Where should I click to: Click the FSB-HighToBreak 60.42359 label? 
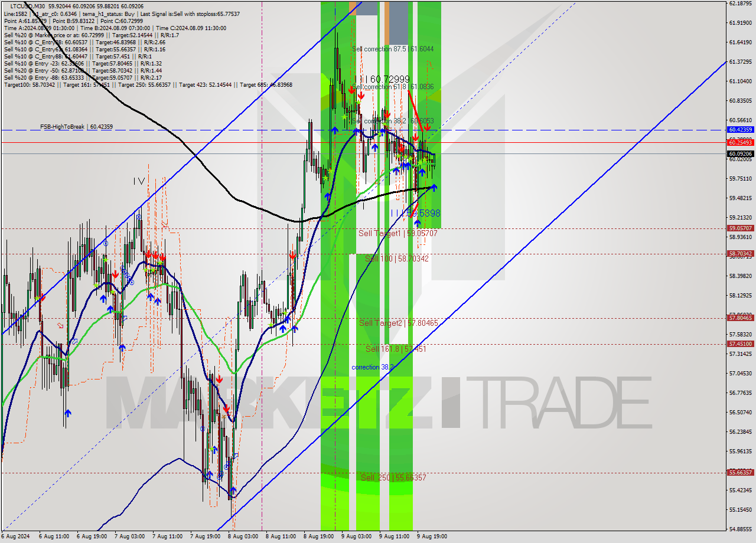click(76, 126)
